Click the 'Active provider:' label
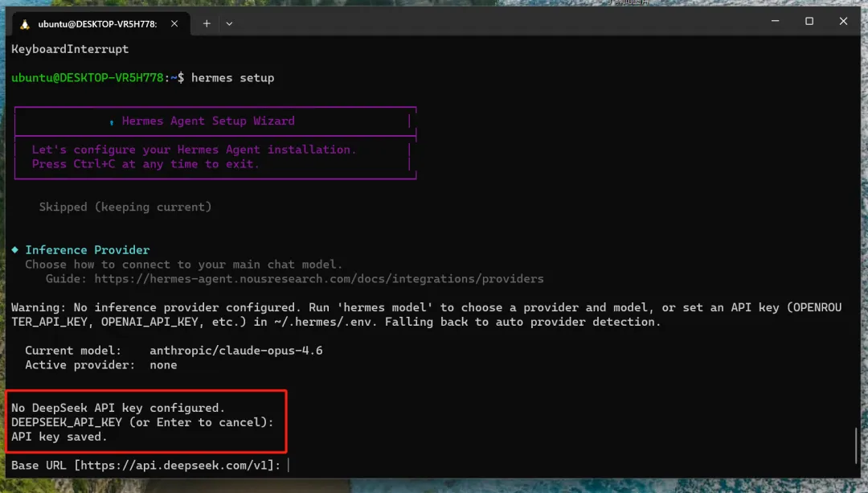Image resolution: width=868 pixels, height=493 pixels. pos(80,365)
